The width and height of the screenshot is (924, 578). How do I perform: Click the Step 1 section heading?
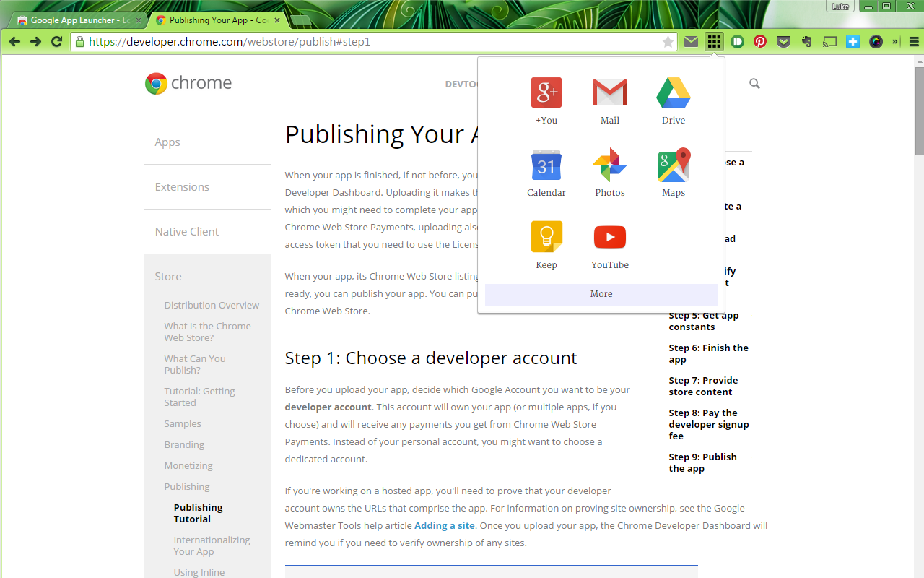[431, 358]
